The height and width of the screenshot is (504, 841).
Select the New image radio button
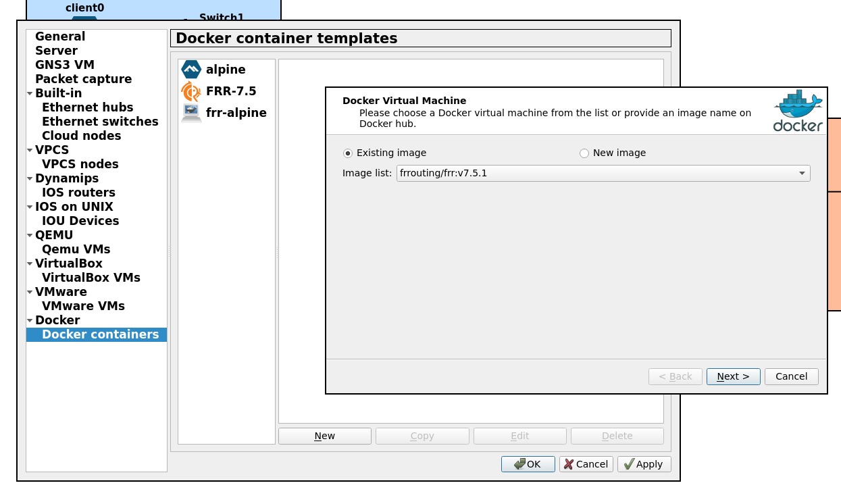pos(584,153)
